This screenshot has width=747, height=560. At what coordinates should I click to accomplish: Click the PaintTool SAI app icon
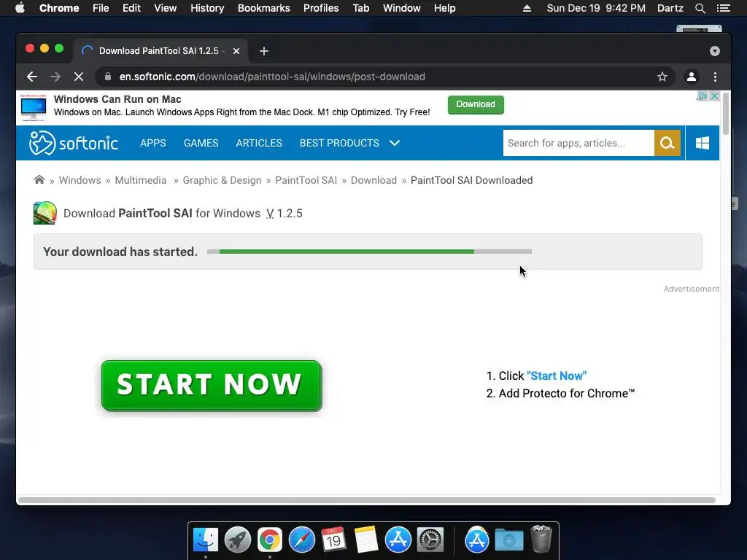pos(45,213)
